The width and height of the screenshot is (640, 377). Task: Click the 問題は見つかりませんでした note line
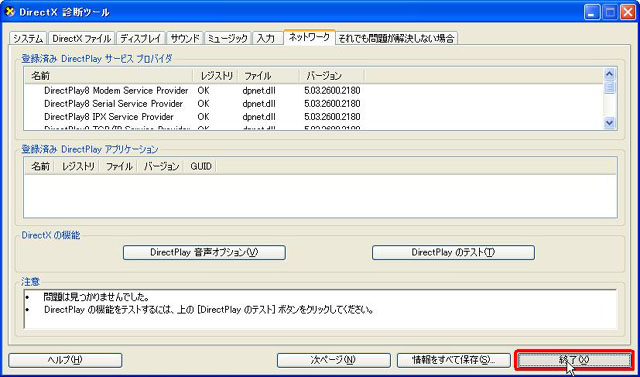(x=96, y=297)
